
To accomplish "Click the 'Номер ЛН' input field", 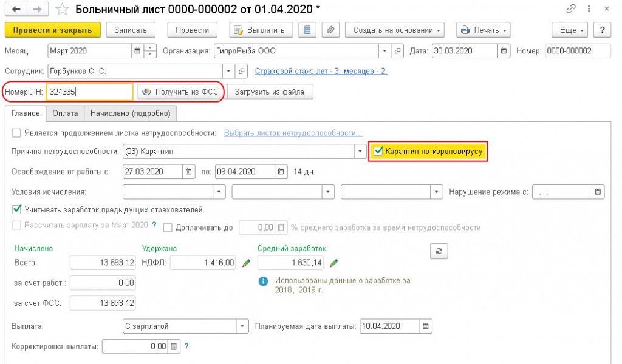I will pyautogui.click(x=89, y=92).
